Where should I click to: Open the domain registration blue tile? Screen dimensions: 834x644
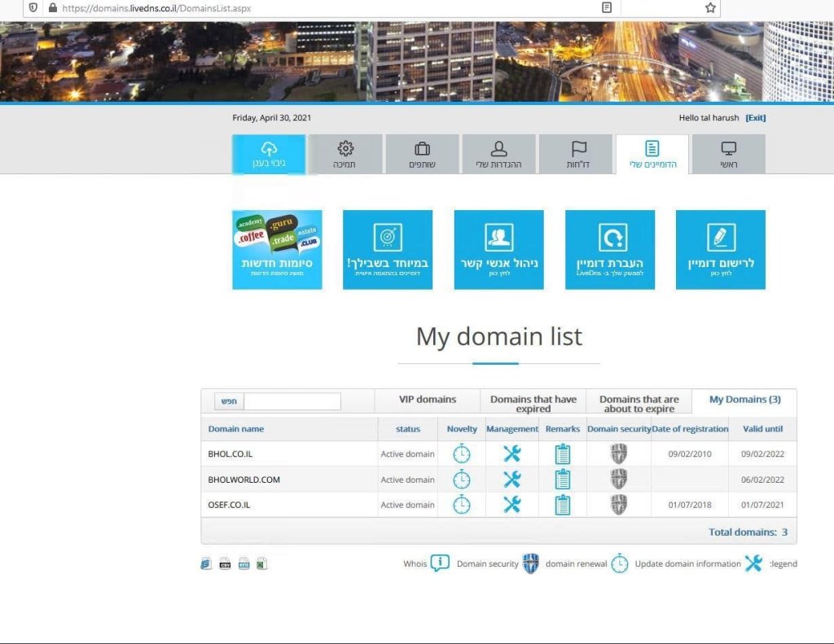pos(720,249)
